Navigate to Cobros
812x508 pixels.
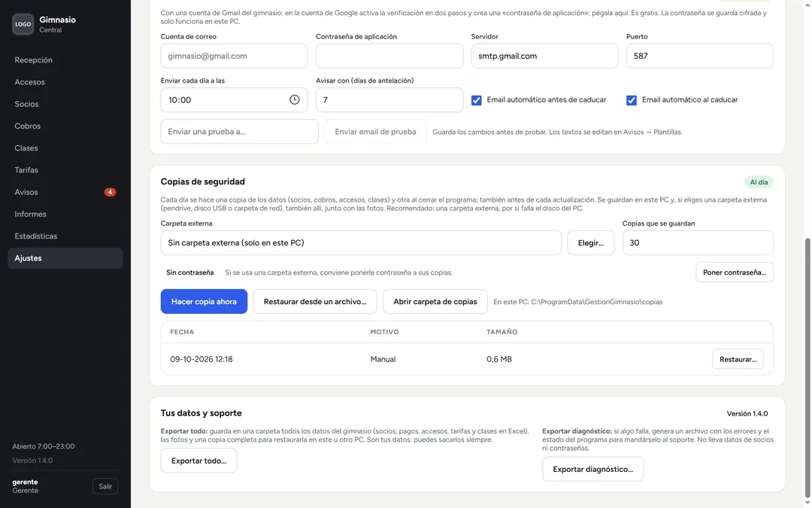coord(65,126)
